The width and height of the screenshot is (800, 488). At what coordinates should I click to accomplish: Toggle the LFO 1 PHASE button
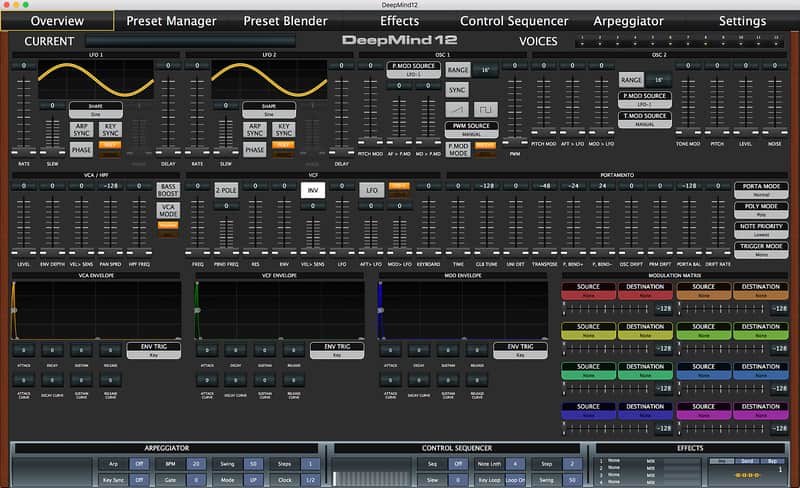pyautogui.click(x=81, y=150)
